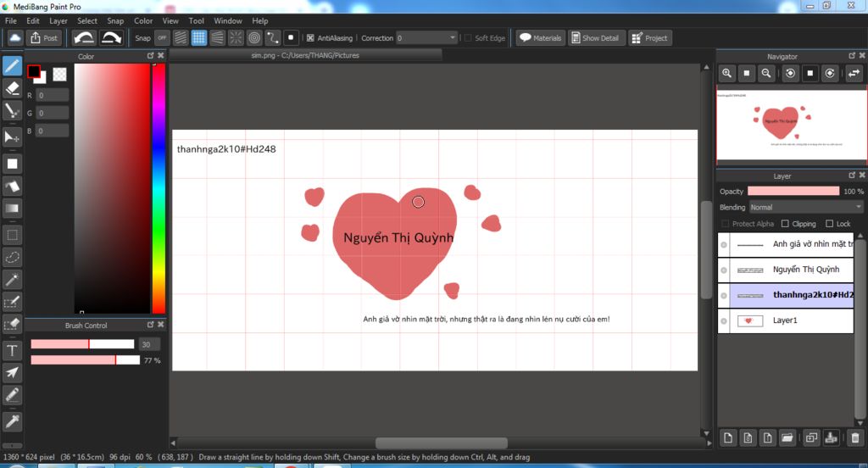Duplicate layer icon in Layer panel
The image size is (868, 468).
click(x=811, y=438)
